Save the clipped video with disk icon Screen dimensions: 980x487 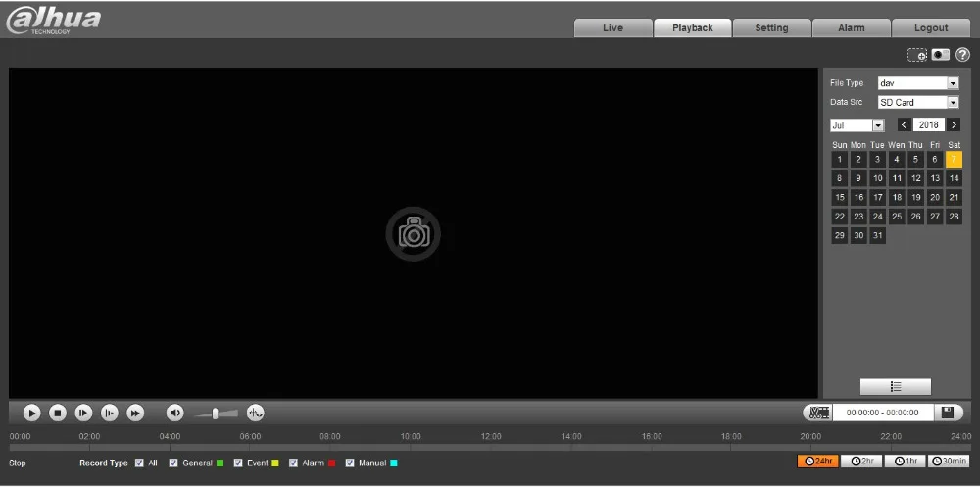pyautogui.click(x=948, y=413)
